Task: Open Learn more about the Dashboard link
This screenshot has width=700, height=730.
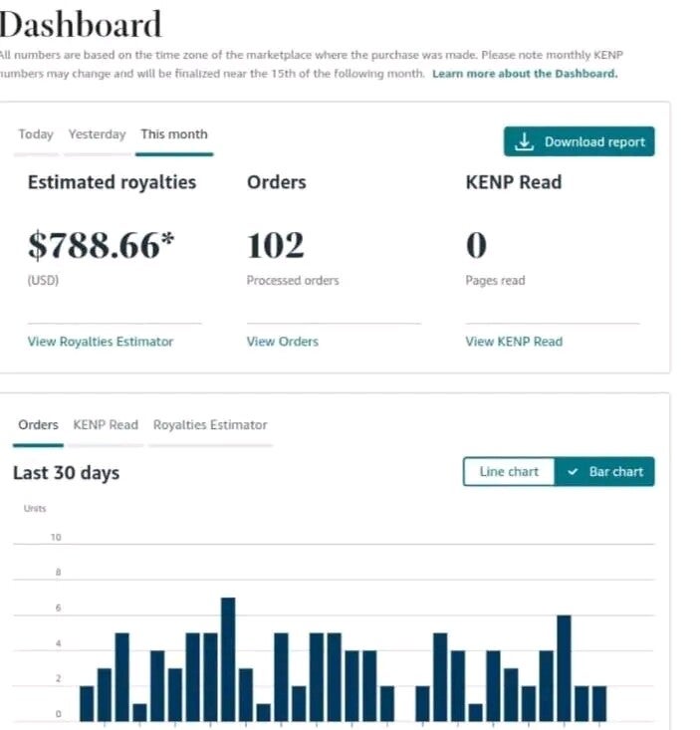Action: click(x=525, y=75)
